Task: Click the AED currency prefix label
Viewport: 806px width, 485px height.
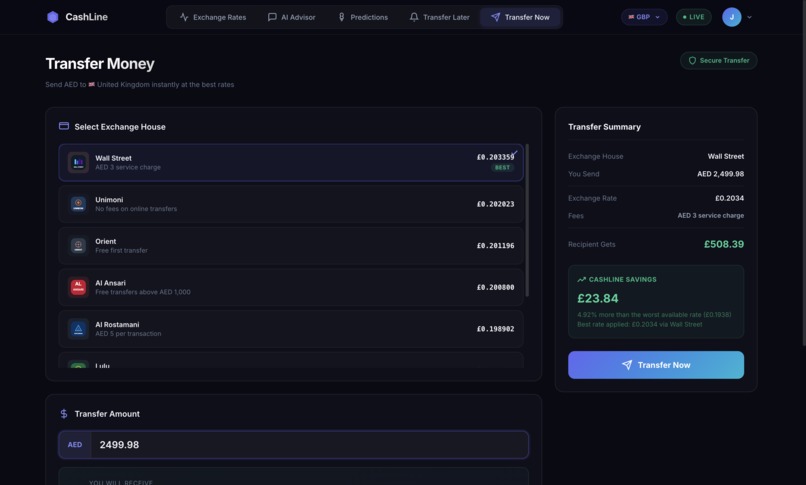Action: [75, 444]
